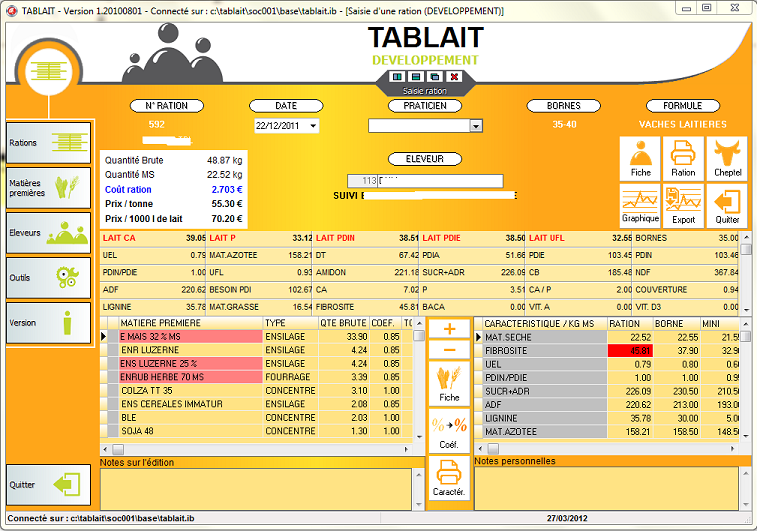The width and height of the screenshot is (757, 531).
Task: Select ENS CEREALES IMMATUR row
Action: pos(256,404)
